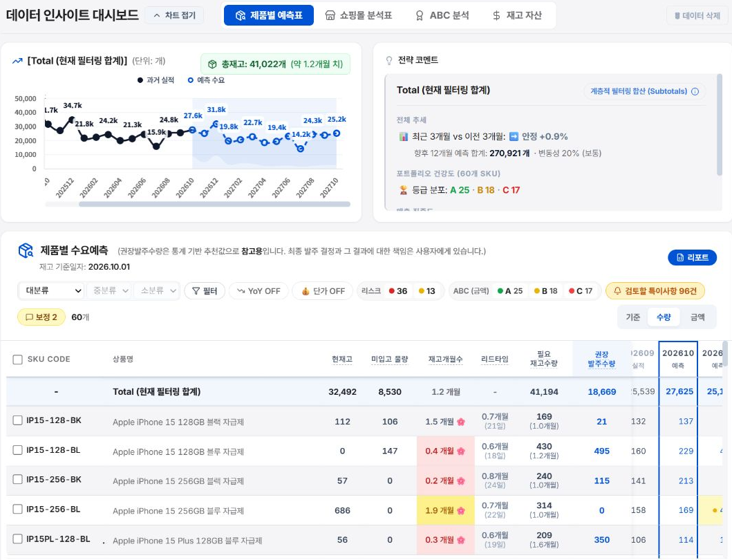The width and height of the screenshot is (732, 560).
Task: Check the IP15-256-BK row checkbox
Action: tap(18, 479)
